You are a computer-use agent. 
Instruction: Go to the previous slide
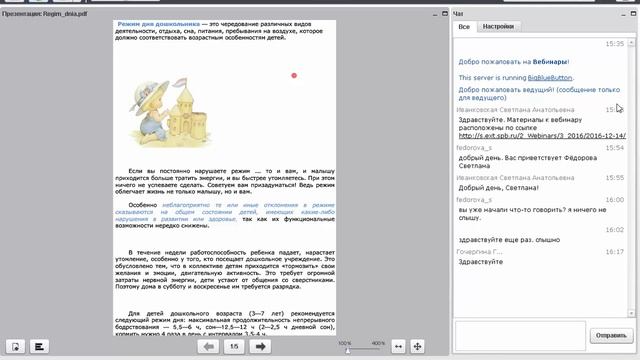209,347
